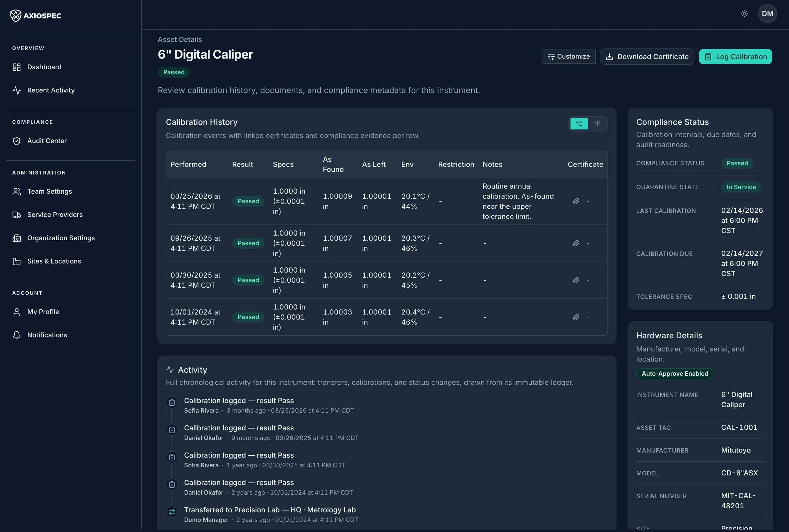Click the My Profile person icon

coord(17,312)
